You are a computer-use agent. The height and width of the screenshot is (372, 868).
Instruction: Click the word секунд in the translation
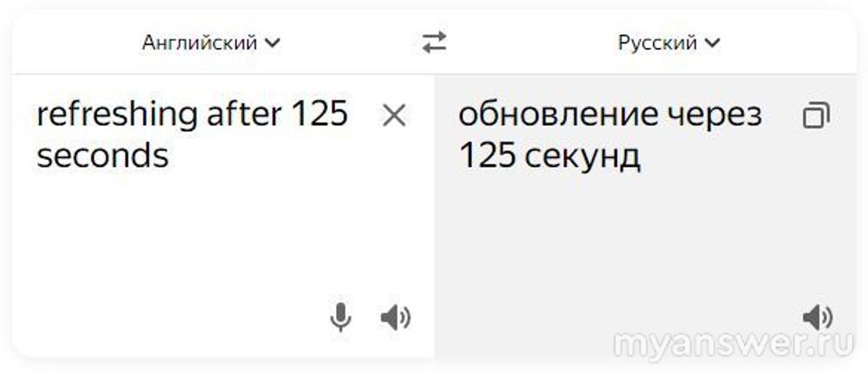click(x=582, y=157)
